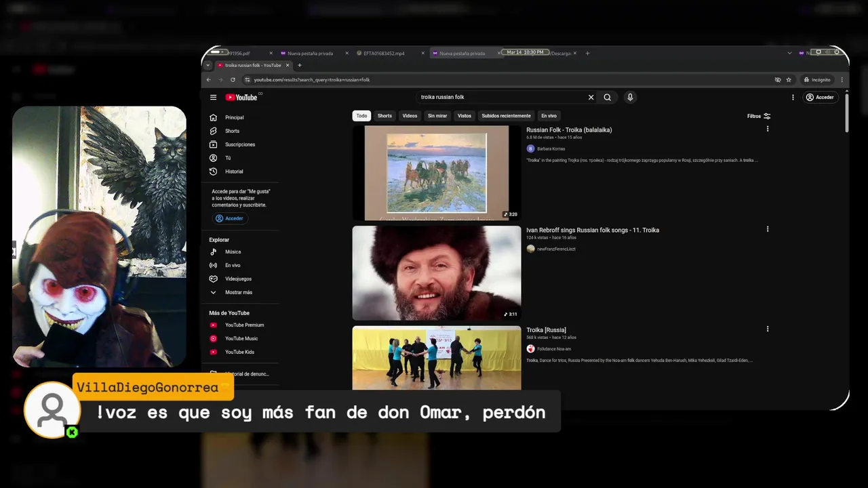
Task: Select the Shorts filter chip
Action: click(x=384, y=116)
